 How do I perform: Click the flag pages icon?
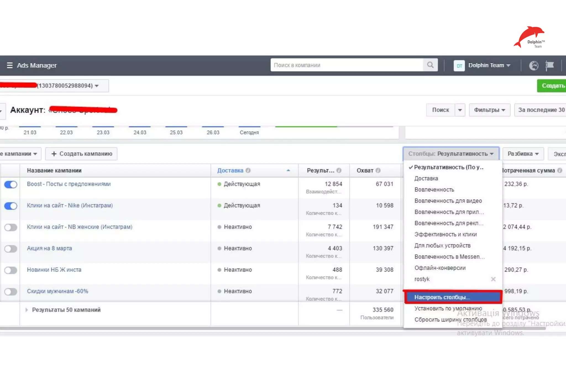[549, 66]
